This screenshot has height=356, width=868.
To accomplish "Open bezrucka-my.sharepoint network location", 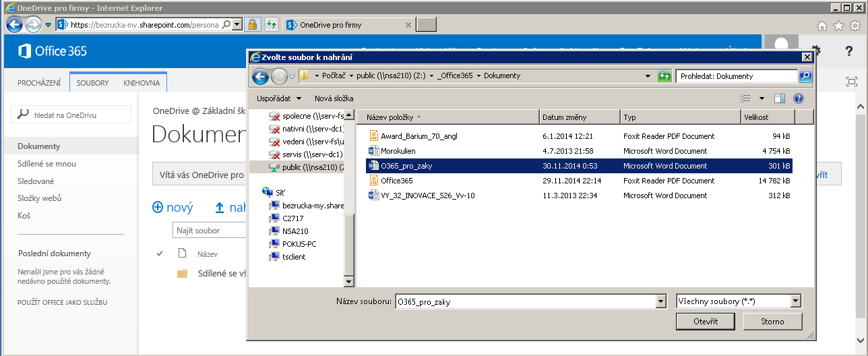I will (307, 206).
